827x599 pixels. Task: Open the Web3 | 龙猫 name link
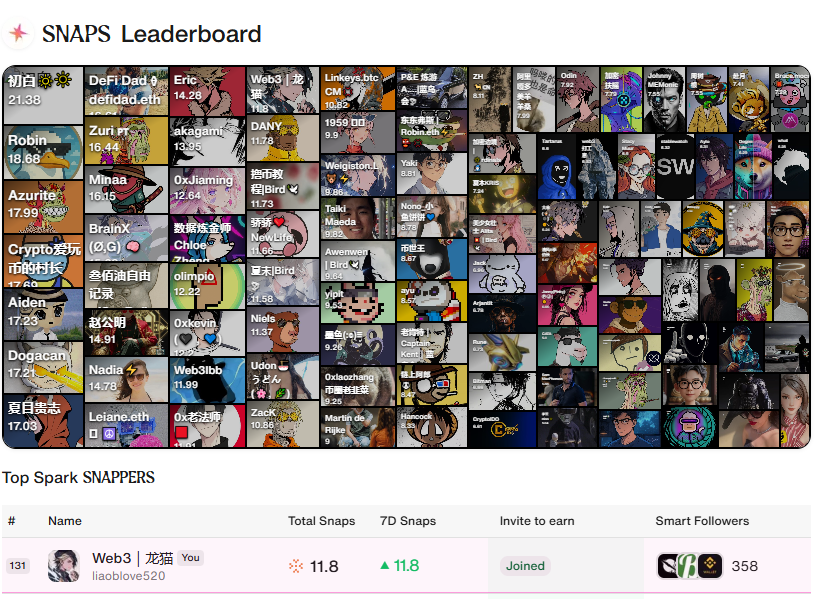pyautogui.click(x=132, y=558)
